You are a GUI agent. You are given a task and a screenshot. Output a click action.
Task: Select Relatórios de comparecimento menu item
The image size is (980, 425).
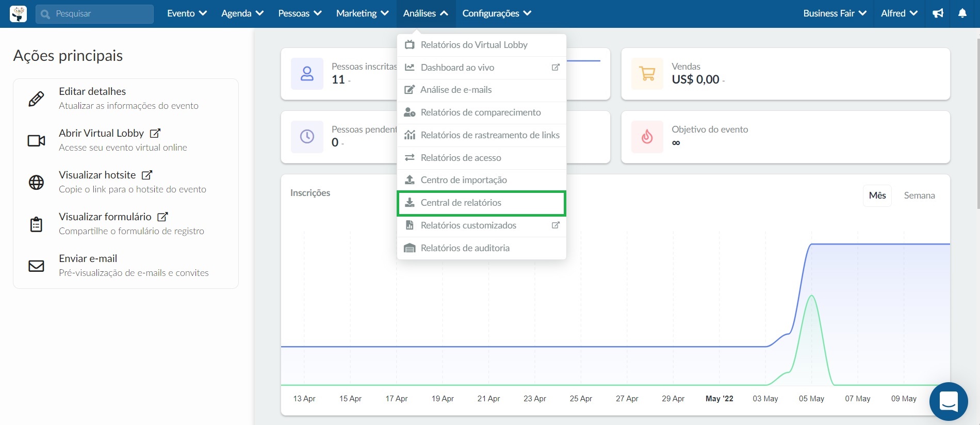pyautogui.click(x=482, y=112)
